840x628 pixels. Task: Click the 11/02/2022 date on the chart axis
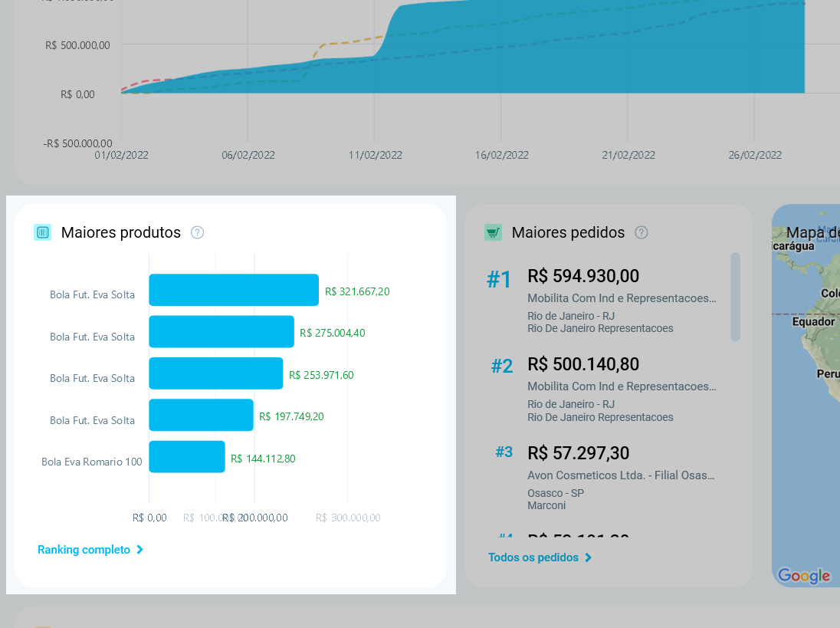pos(375,156)
